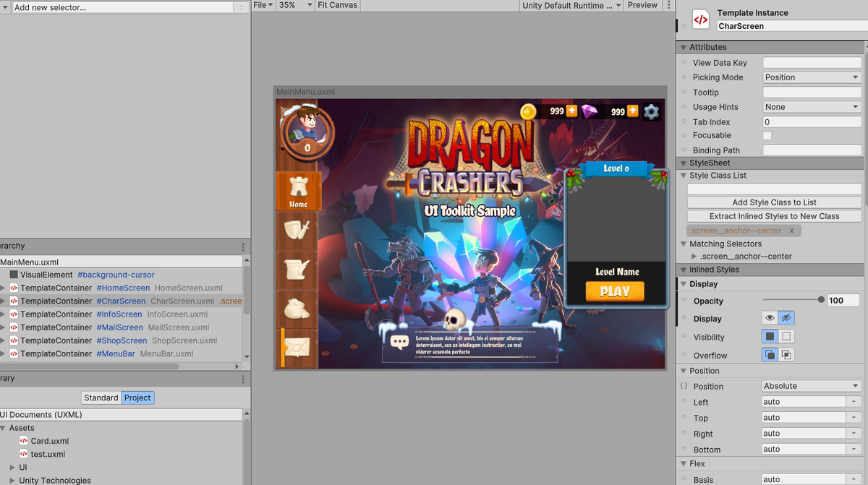Image resolution: width=868 pixels, height=485 pixels.
Task: Collapse the Assets folder in Library
Action: pyautogui.click(x=3, y=428)
